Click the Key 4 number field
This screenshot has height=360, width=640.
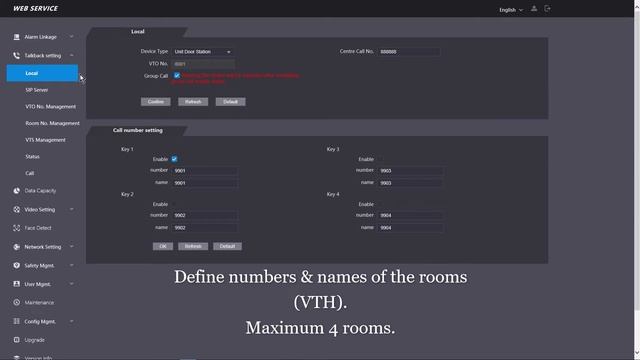(x=411, y=215)
